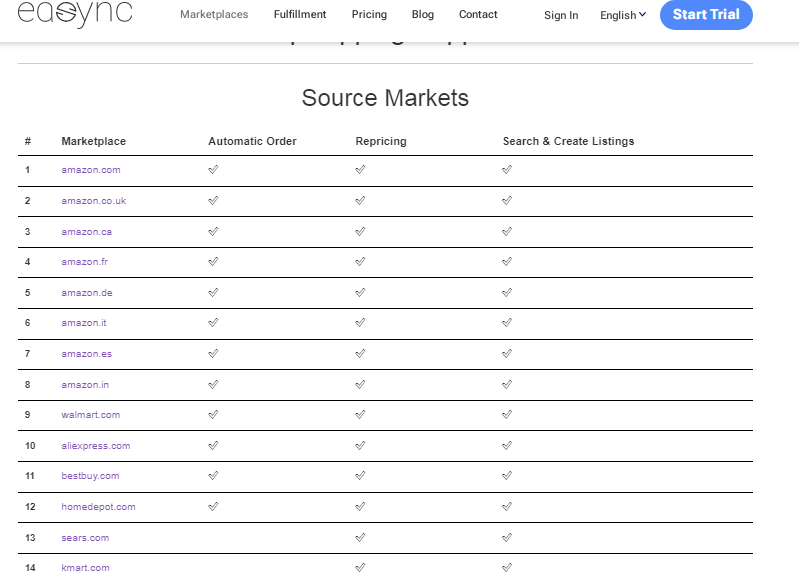Open the Fulfillment menu item

click(300, 14)
